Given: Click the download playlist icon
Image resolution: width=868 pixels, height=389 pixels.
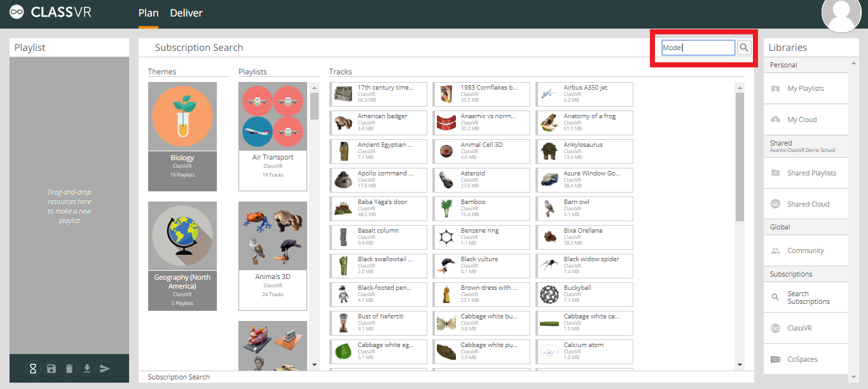Looking at the screenshot, I should (x=87, y=369).
